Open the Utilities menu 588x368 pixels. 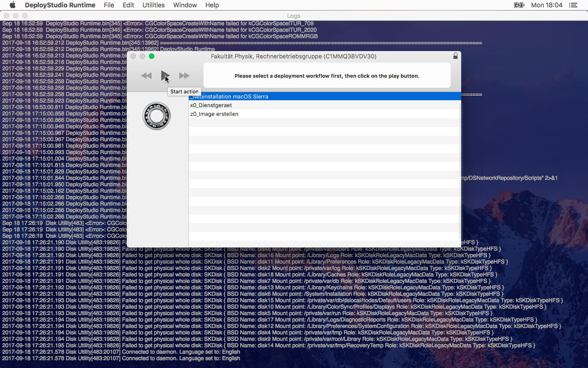click(153, 5)
